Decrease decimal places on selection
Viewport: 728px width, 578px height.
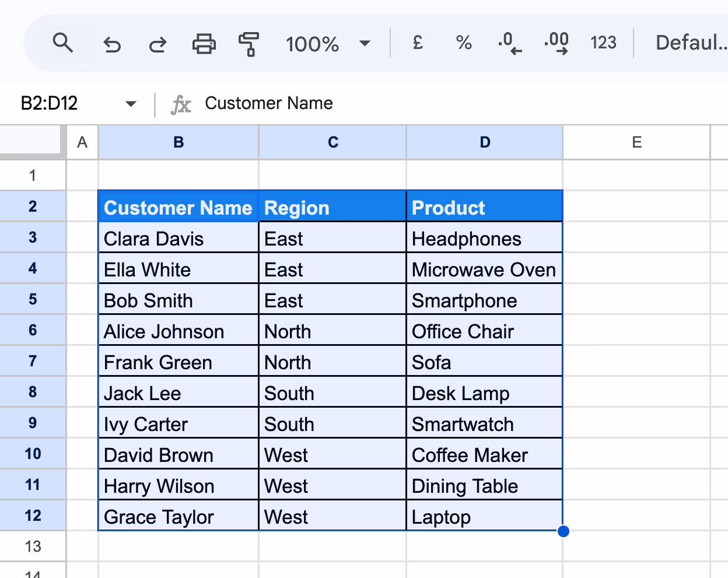coord(509,43)
